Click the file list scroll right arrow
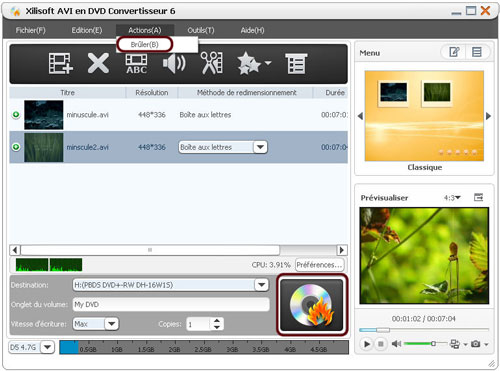Screen dimensions: 500x371 click(342, 250)
